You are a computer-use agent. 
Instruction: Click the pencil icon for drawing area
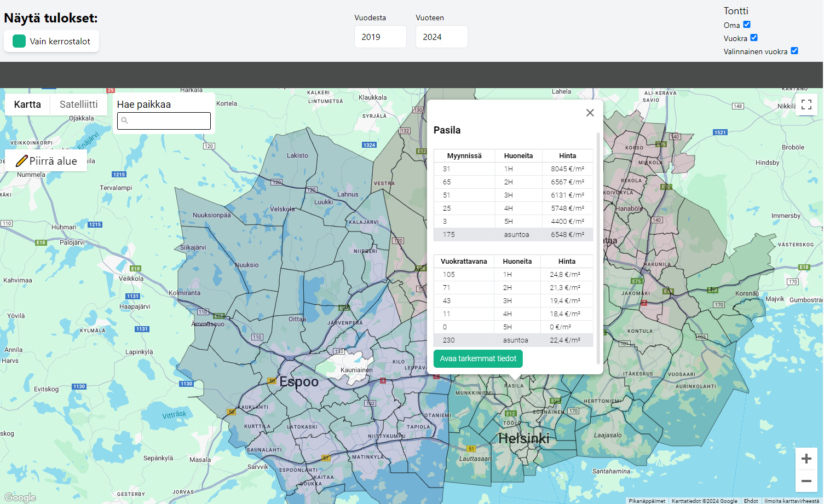pyautogui.click(x=21, y=161)
